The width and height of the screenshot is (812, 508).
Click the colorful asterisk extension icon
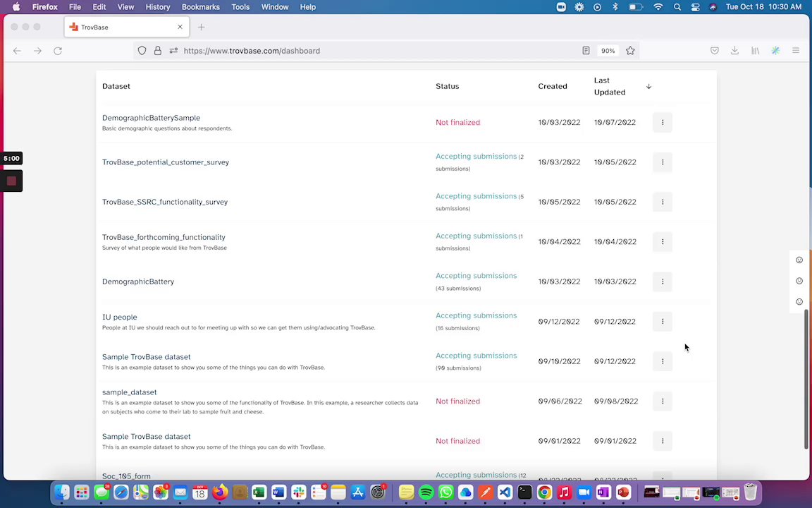tap(775, 51)
